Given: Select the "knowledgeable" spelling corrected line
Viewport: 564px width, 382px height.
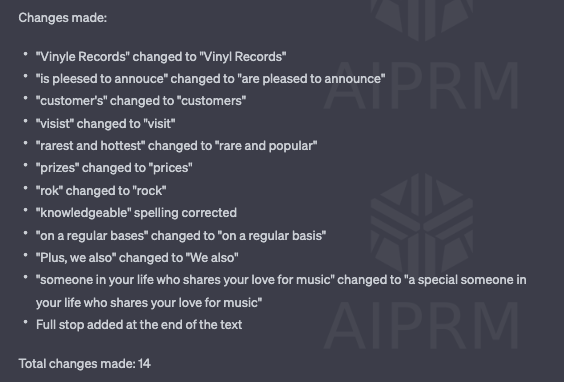Looking at the screenshot, I should point(136,213).
